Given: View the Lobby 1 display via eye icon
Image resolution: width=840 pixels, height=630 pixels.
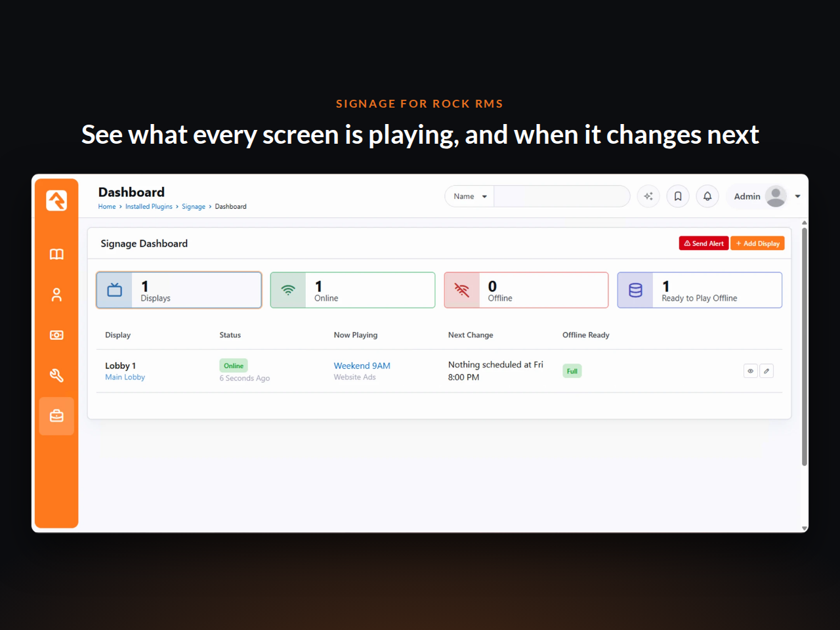Looking at the screenshot, I should pos(751,371).
